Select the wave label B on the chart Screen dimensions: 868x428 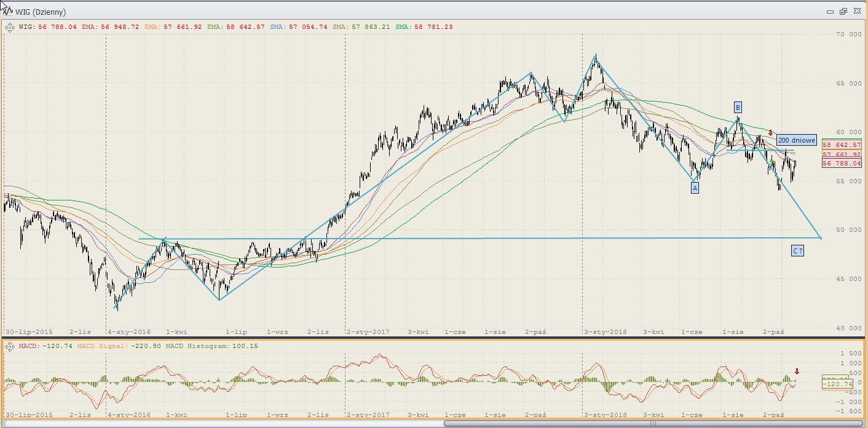click(x=738, y=108)
